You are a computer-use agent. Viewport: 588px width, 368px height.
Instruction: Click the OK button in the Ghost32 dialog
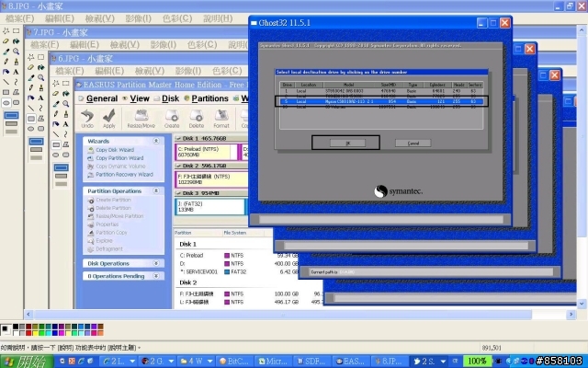click(x=347, y=144)
